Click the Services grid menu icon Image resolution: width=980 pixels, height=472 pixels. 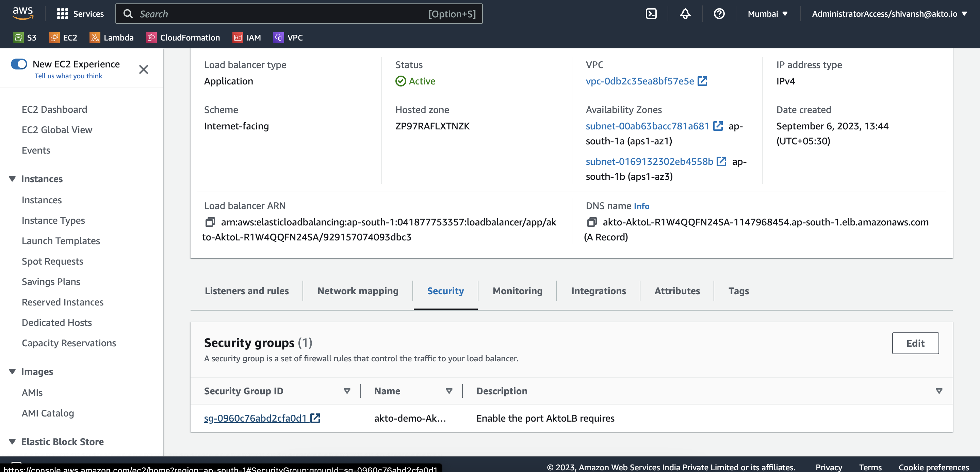62,14
